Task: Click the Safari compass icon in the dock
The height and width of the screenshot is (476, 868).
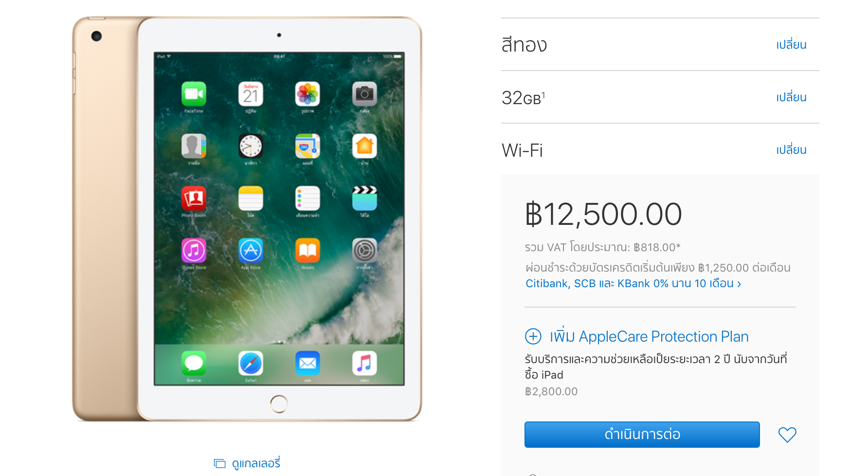Action: (x=251, y=363)
